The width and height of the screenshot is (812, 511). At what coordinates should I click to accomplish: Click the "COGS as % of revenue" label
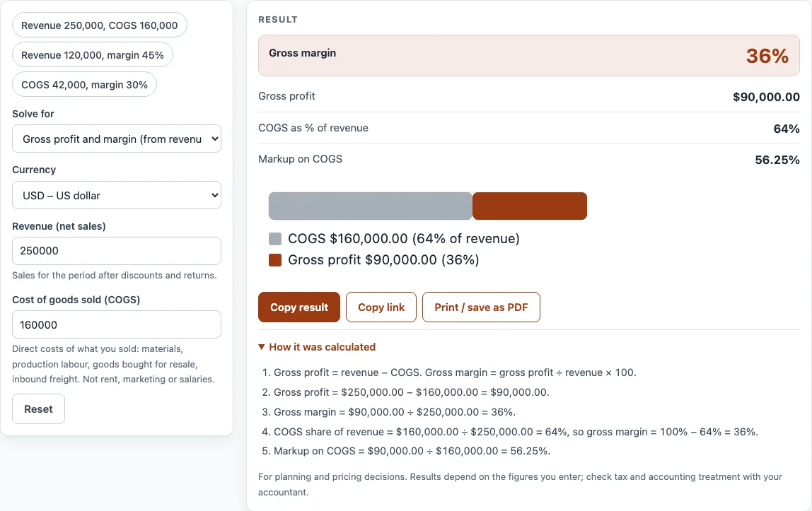point(313,128)
